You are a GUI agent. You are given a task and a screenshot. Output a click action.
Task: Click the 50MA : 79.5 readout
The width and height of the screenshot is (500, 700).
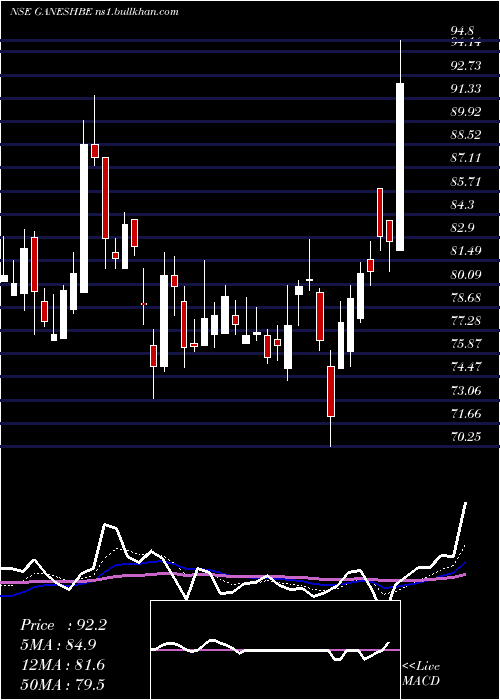tap(62, 684)
